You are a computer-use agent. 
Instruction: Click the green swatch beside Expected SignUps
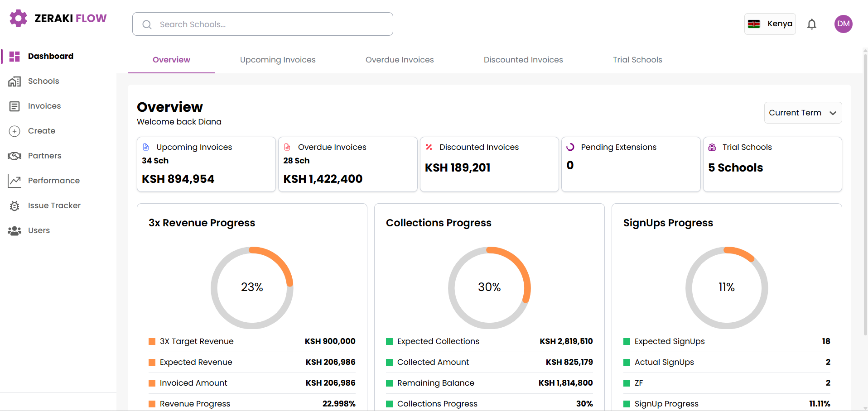coord(627,342)
